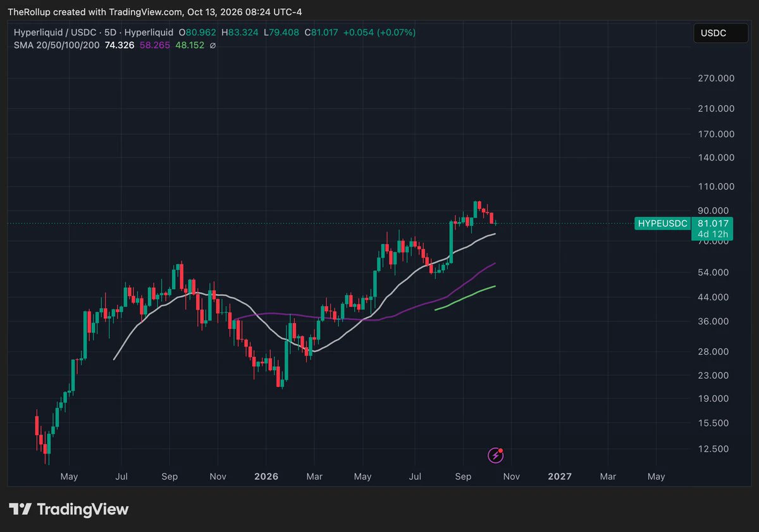
Task: Click the close value C81.017
Action: coord(321,32)
